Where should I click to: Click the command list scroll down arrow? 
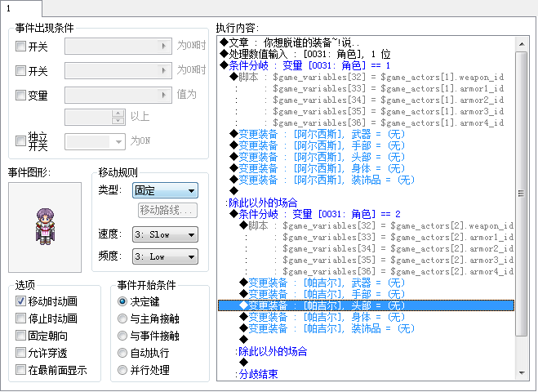click(x=522, y=372)
